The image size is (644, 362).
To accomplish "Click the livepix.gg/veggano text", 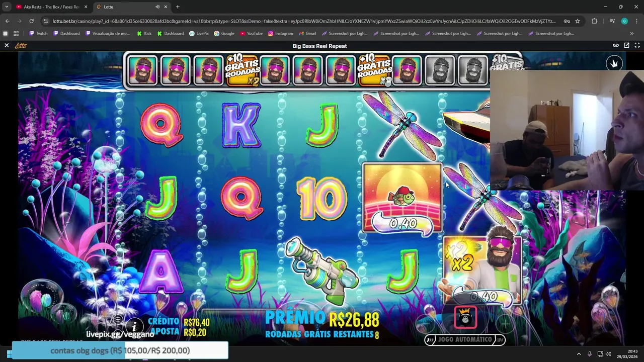I will click(120, 334).
